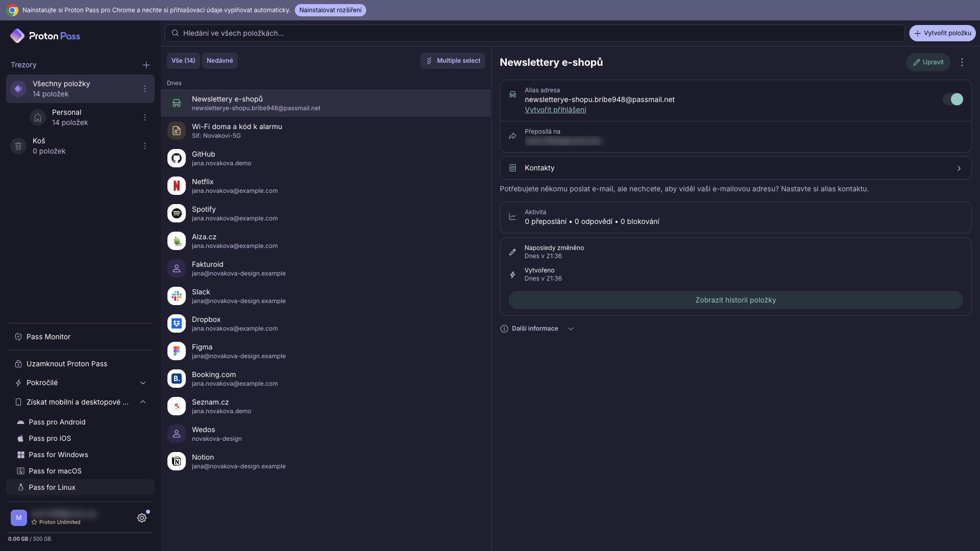Screen dimensions: 980x551
Task: Click the Pass Monitor shield icon
Action: (x=18, y=337)
